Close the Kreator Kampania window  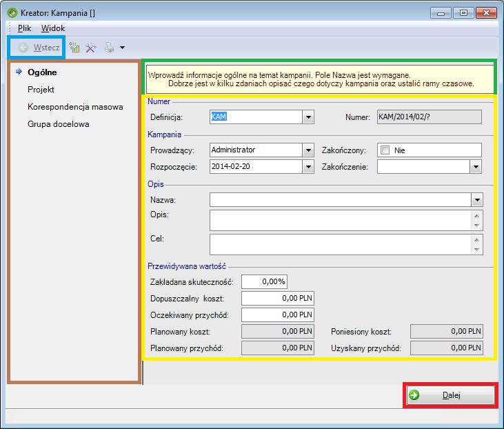coord(487,13)
